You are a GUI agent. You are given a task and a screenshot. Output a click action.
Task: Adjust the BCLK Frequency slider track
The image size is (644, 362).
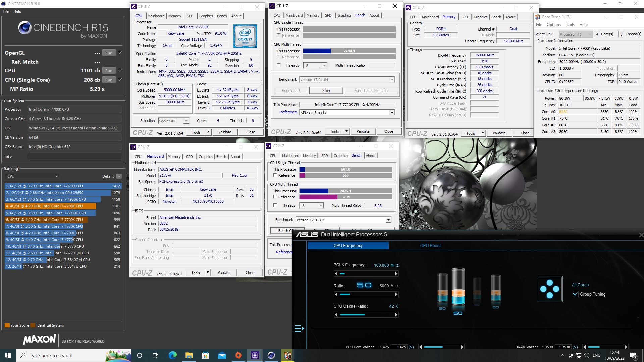(366, 274)
